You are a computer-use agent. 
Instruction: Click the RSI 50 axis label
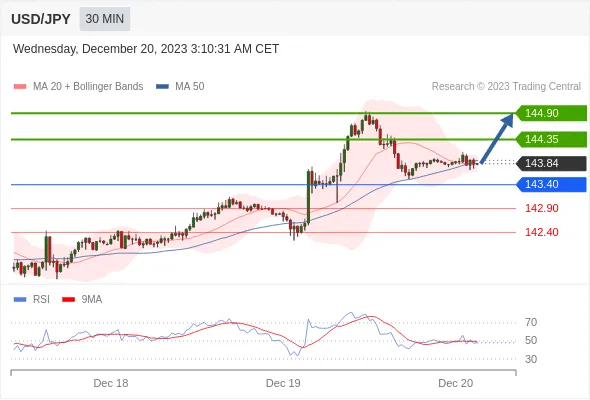point(531,341)
